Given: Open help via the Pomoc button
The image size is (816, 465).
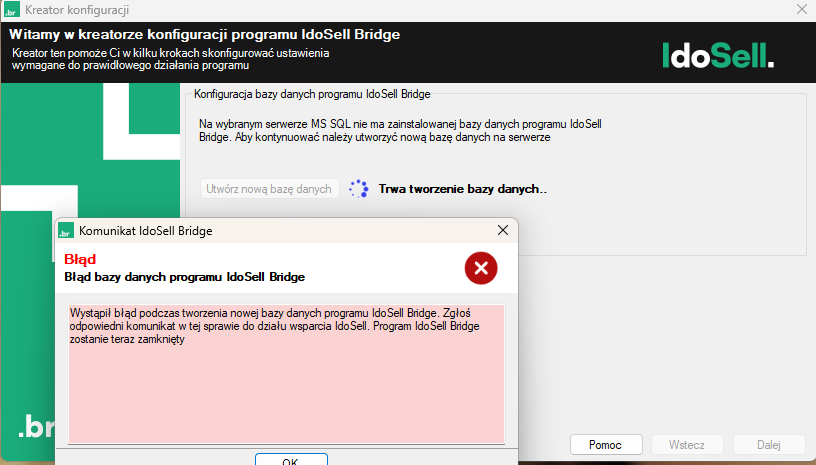Looking at the screenshot, I should coord(606,445).
